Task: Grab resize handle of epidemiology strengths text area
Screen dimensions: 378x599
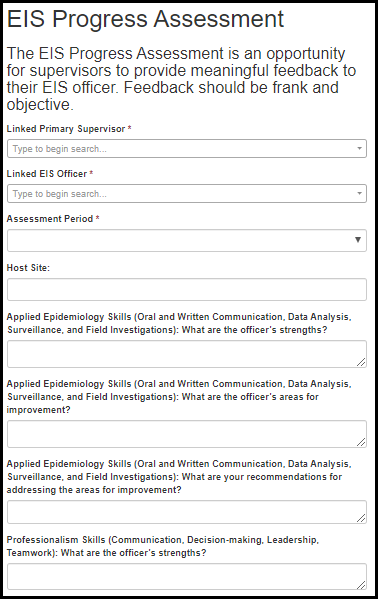Action: click(361, 362)
